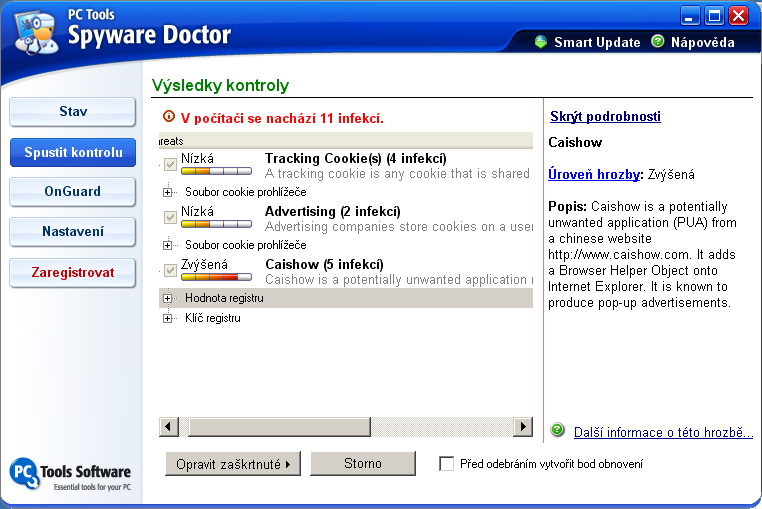Click the Zaregistrovat button
The height and width of the screenshot is (509, 762).
[72, 272]
